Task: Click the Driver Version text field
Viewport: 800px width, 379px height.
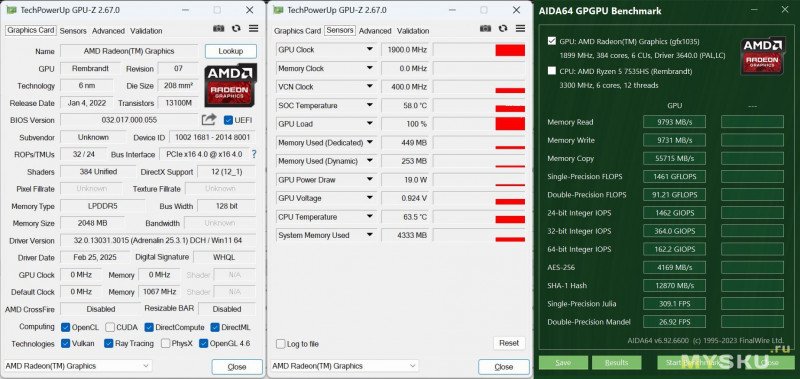Action: (x=158, y=240)
